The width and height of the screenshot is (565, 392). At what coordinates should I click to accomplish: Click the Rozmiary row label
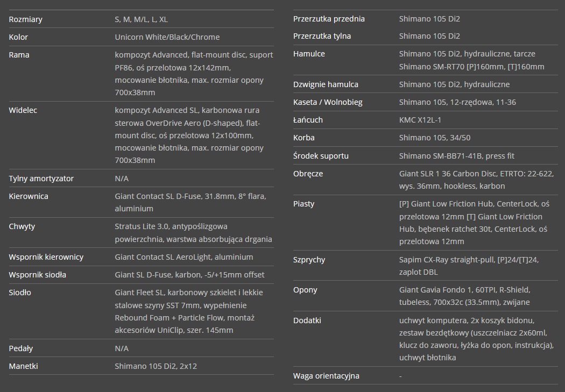(26, 19)
